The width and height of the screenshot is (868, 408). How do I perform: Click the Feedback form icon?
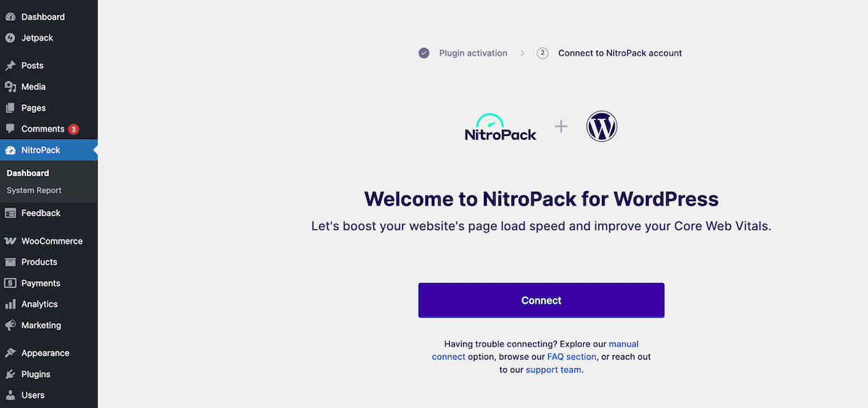click(10, 213)
